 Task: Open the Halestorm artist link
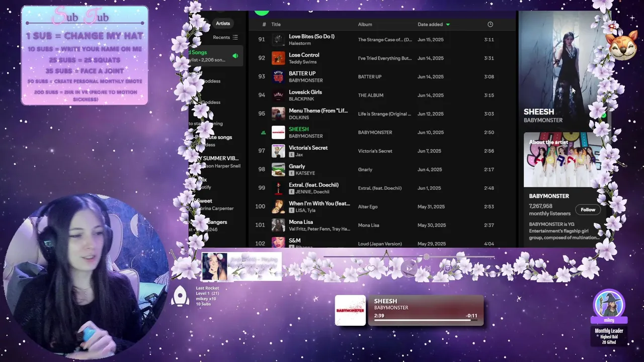click(300, 44)
